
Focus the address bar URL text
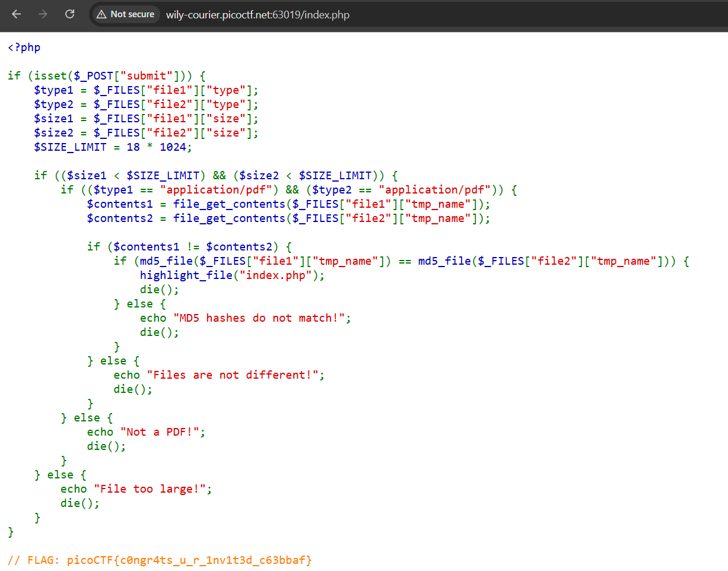tap(257, 15)
